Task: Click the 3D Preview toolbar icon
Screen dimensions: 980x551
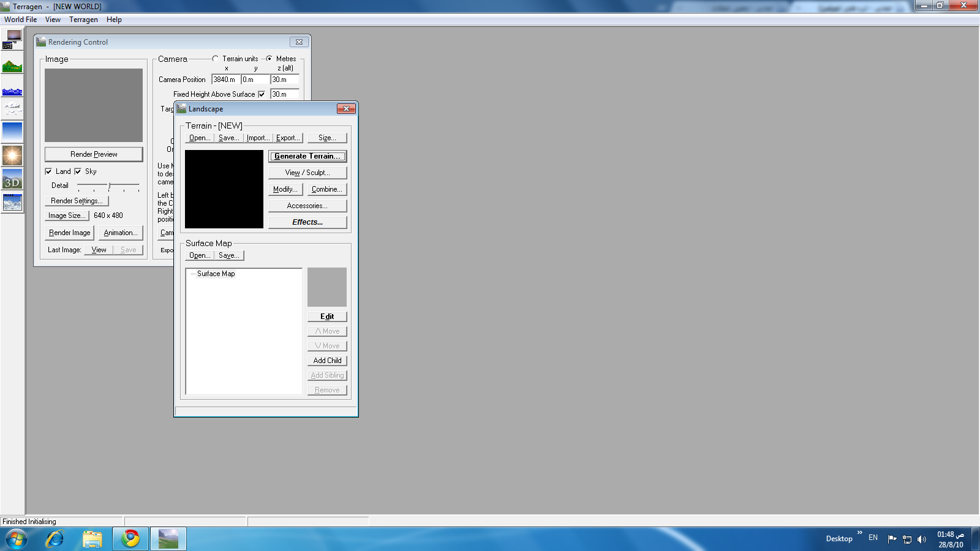Action: pyautogui.click(x=12, y=179)
